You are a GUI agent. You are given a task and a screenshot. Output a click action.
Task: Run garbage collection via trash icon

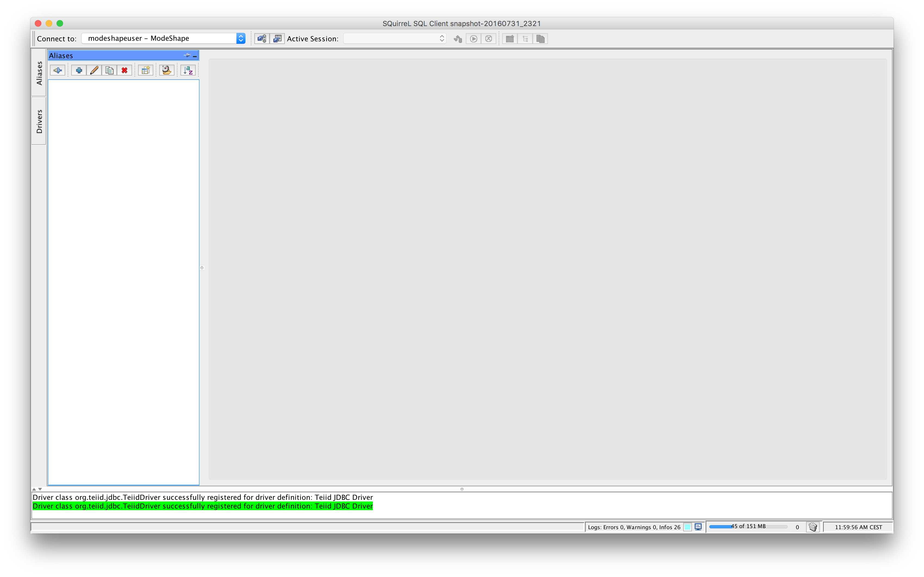click(x=813, y=527)
